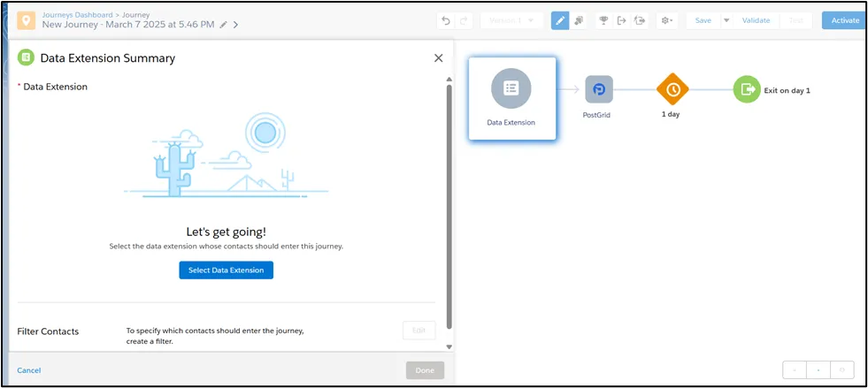Expand journey details chevron beside title

click(236, 25)
